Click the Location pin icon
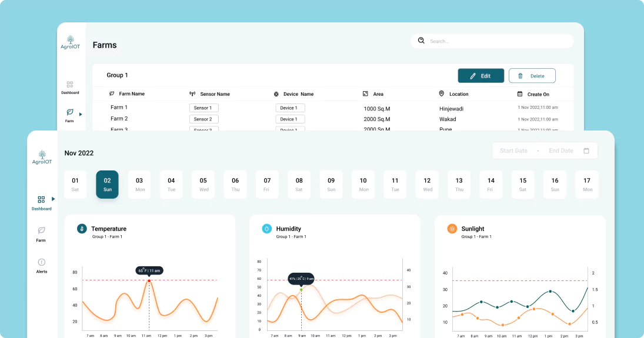 (x=442, y=93)
